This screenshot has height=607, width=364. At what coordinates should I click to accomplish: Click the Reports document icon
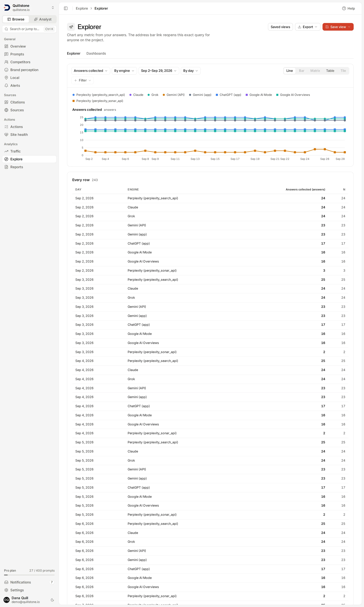(x=6, y=167)
